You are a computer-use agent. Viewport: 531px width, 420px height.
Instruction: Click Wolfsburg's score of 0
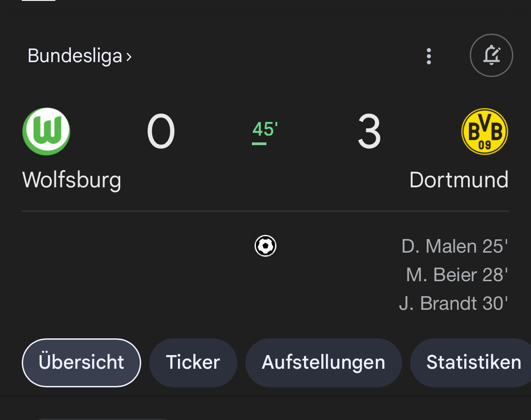coord(161,132)
